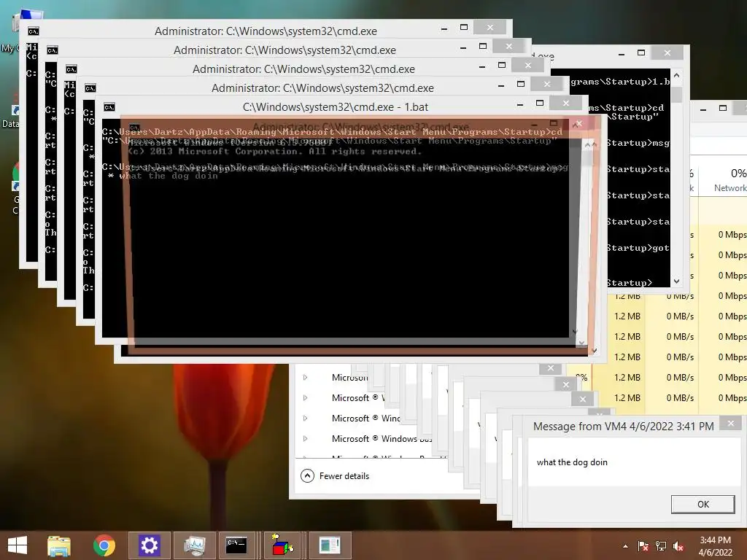Launch Google Chrome from the taskbar
The height and width of the screenshot is (560, 747).
[104, 545]
